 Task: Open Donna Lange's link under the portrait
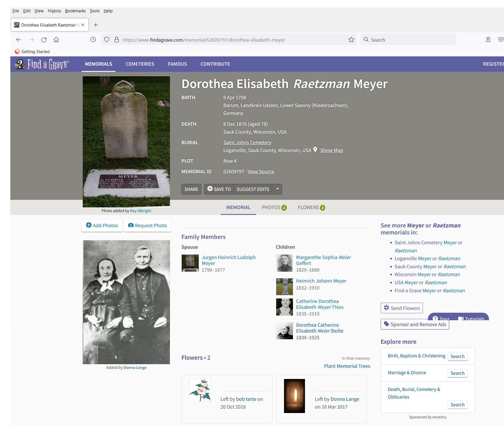[135, 367]
